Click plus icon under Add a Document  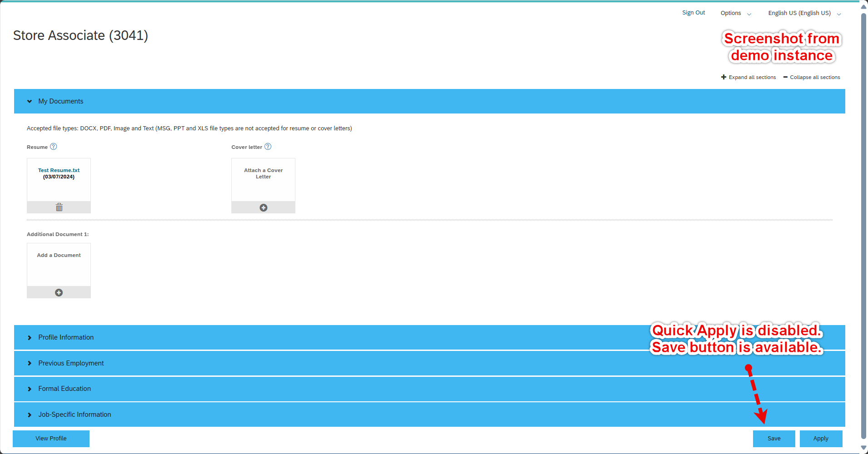(x=59, y=292)
